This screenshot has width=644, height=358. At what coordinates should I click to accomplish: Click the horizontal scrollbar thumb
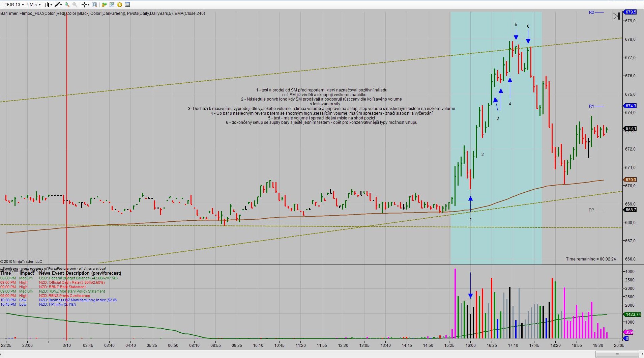coord(617,354)
